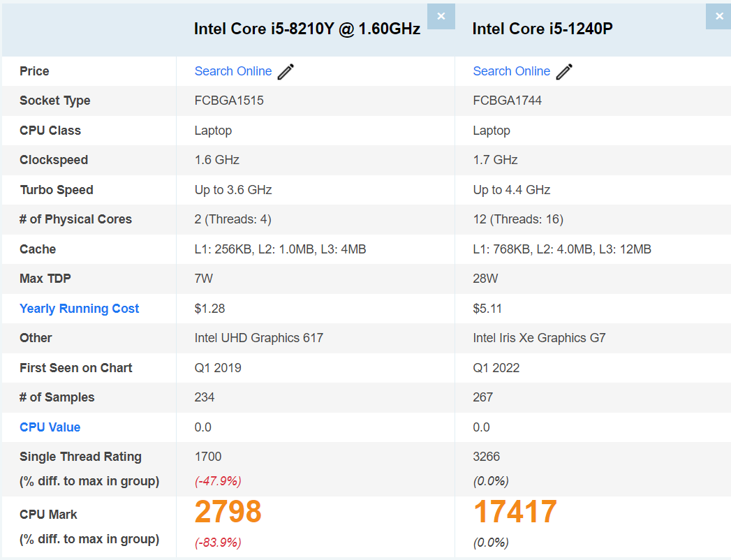Click the $5.11 yearly running cost
The height and width of the screenshot is (560, 731).
487,309
